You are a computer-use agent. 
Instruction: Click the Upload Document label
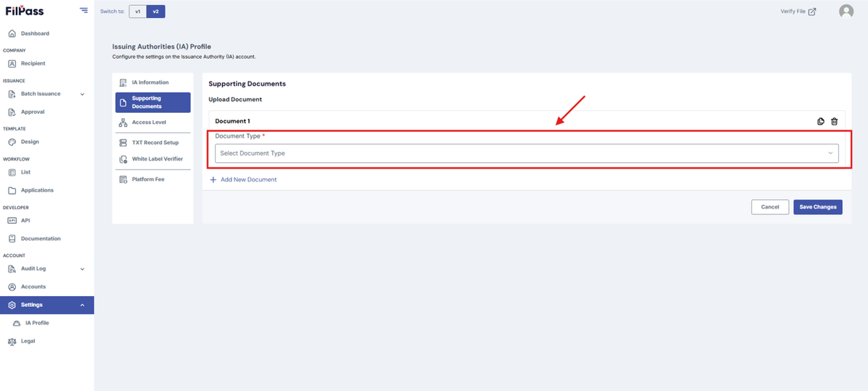coord(235,99)
